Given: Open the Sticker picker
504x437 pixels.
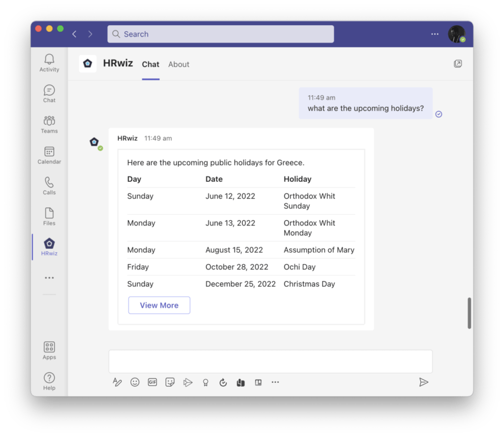Looking at the screenshot, I should tap(170, 382).
